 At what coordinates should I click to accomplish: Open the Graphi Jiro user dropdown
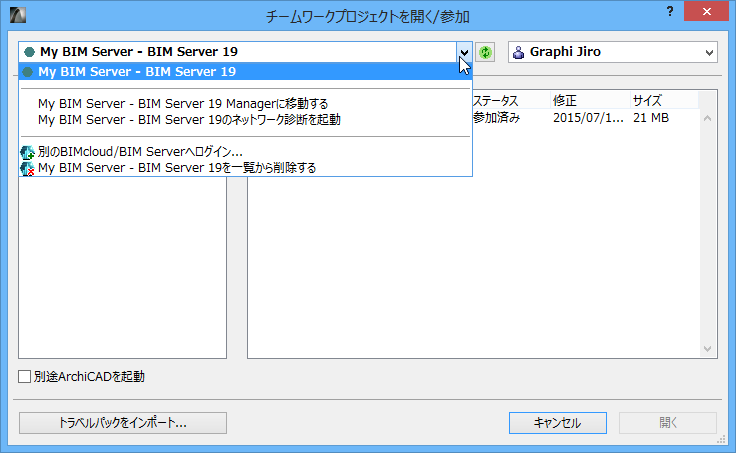(613, 52)
